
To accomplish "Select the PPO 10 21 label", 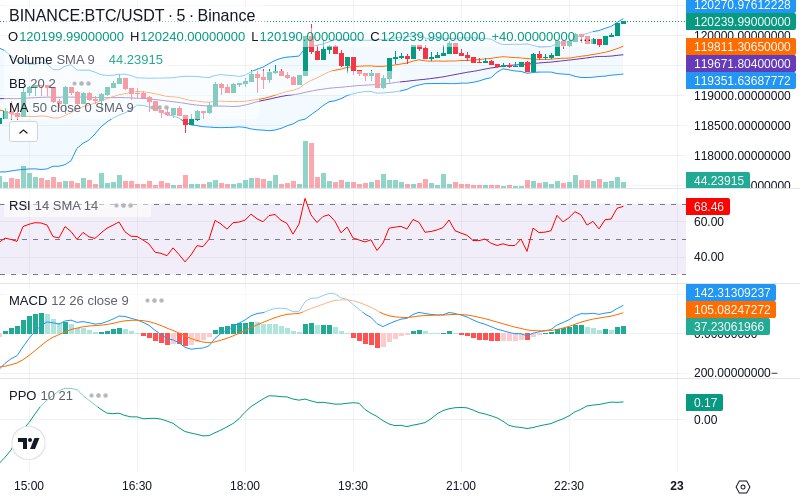I will coord(41,395).
